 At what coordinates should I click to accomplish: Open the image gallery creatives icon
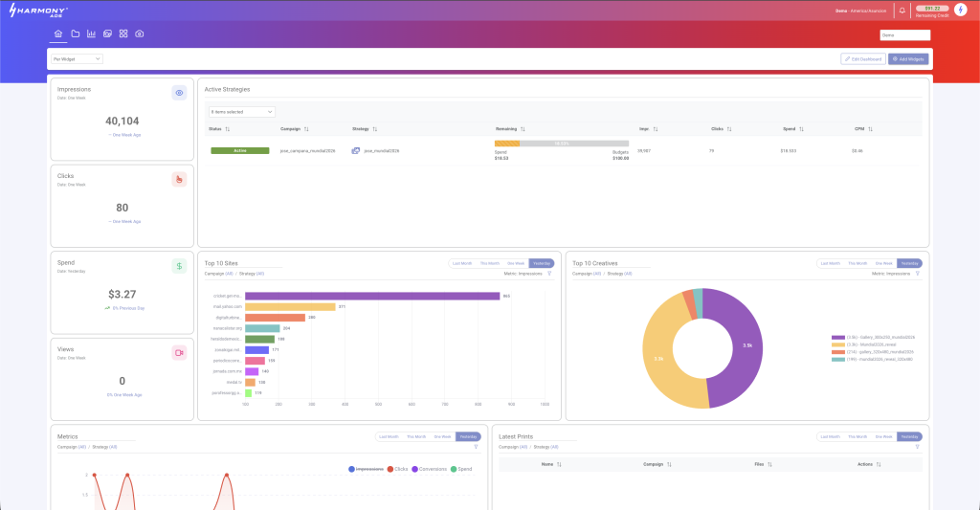pyautogui.click(x=107, y=33)
